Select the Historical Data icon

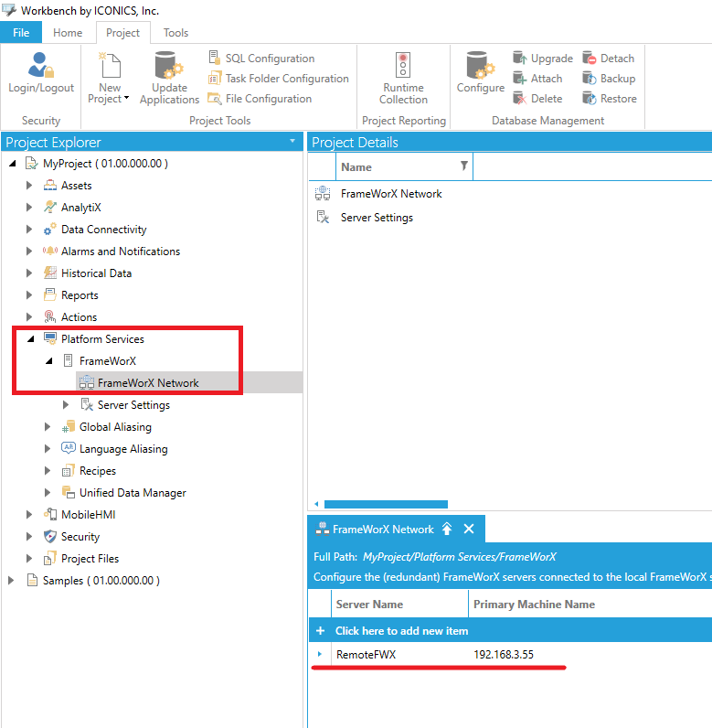(x=50, y=273)
